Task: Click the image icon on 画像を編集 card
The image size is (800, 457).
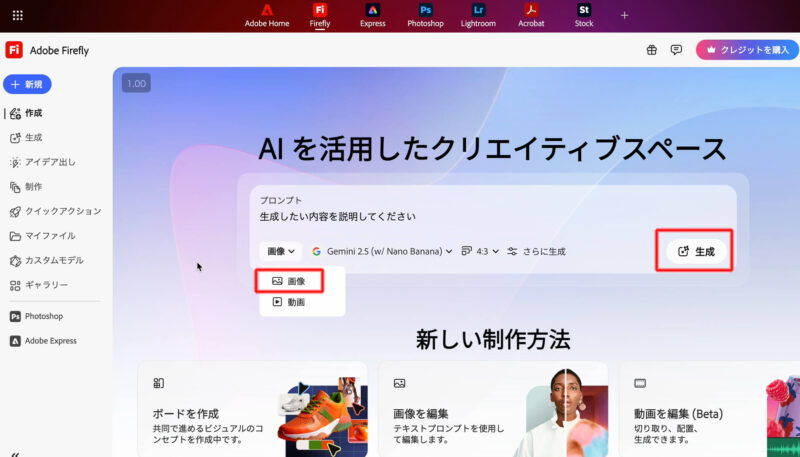Action: click(399, 383)
